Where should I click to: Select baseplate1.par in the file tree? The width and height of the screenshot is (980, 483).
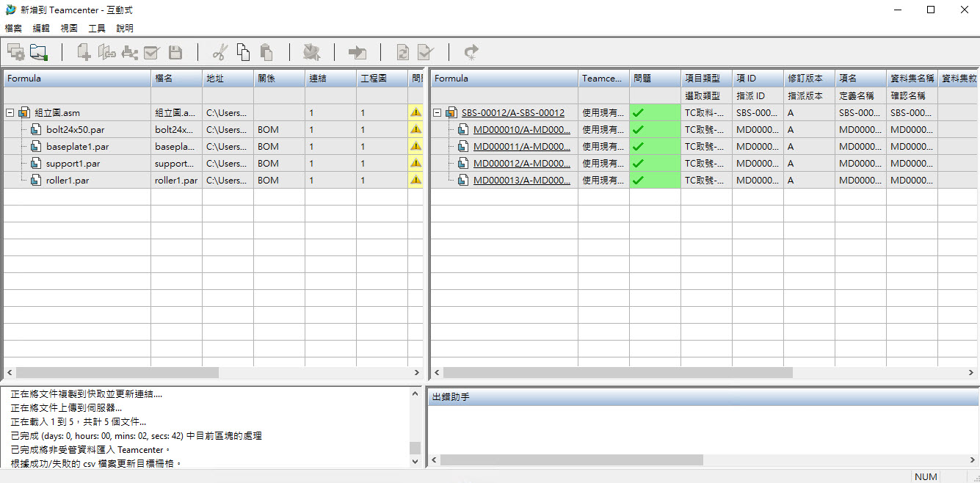[77, 146]
